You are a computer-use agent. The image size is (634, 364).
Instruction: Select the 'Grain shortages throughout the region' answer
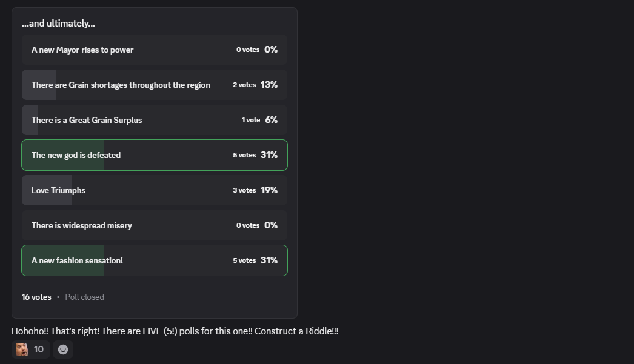point(121,85)
